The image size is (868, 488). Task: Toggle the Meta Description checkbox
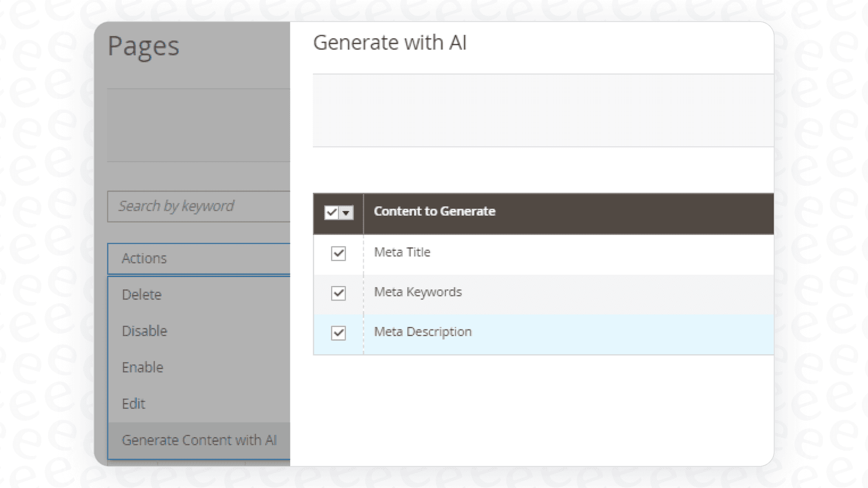(x=338, y=334)
